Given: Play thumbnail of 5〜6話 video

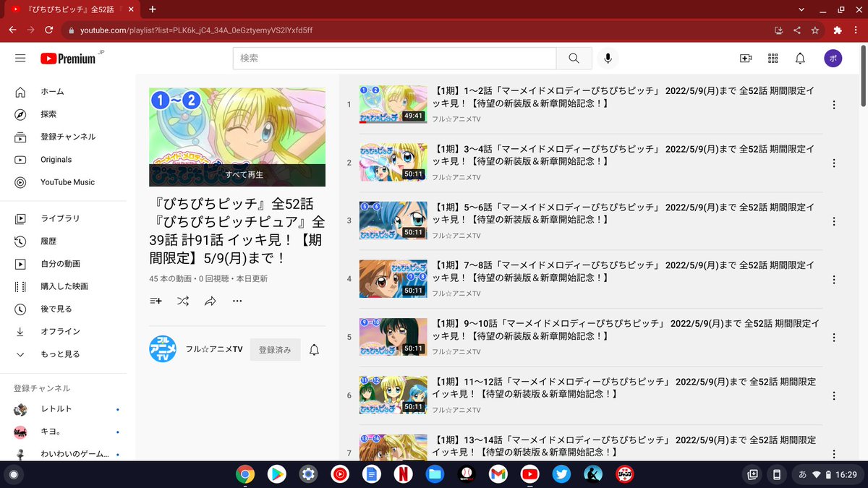Looking at the screenshot, I should pyautogui.click(x=393, y=221).
